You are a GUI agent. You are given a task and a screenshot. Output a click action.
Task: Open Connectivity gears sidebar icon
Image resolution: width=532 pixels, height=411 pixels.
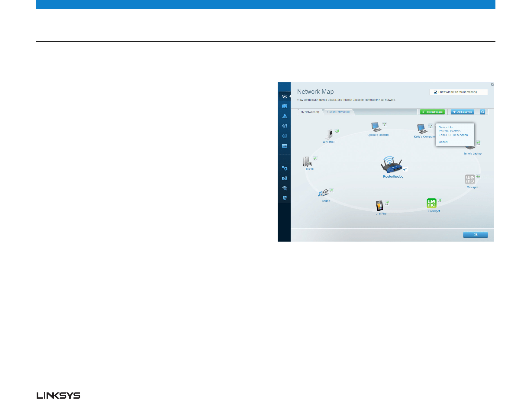point(284,168)
